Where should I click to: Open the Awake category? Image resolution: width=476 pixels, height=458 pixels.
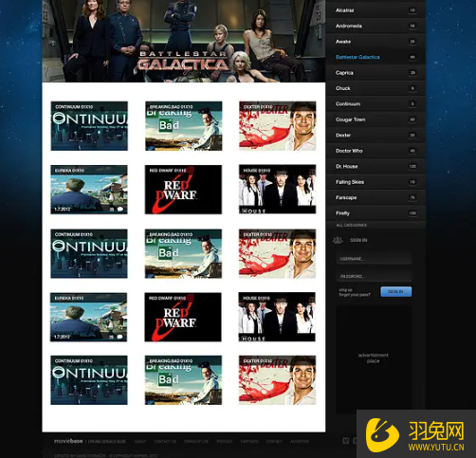tap(375, 42)
